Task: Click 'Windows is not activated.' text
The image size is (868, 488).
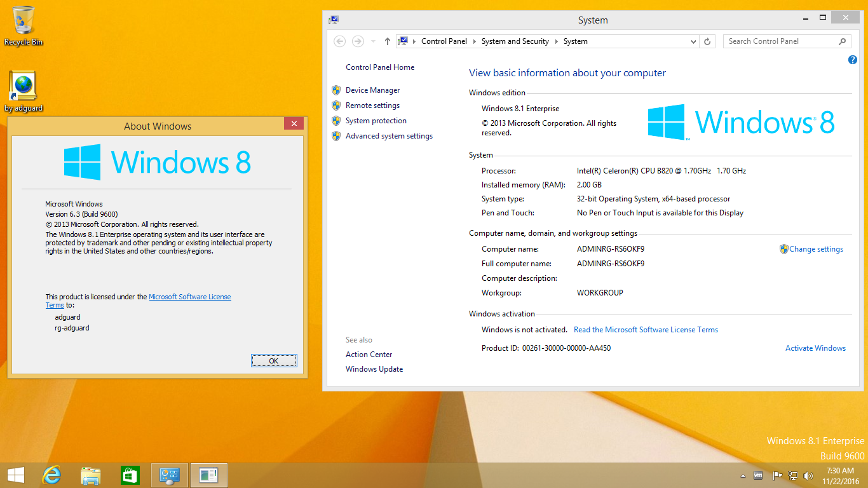Action: [x=524, y=330]
